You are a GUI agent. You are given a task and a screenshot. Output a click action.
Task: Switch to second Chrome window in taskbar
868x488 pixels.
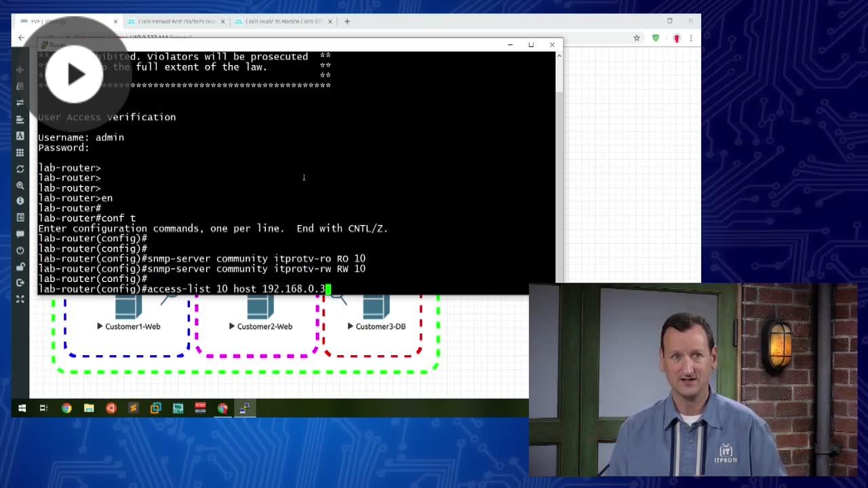(222, 407)
